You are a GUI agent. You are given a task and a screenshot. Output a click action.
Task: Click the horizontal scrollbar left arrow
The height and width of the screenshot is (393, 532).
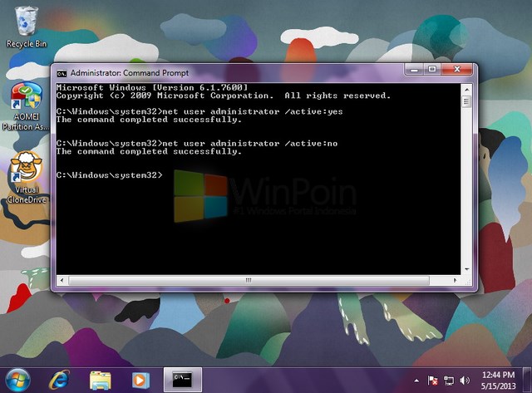[x=62, y=281]
